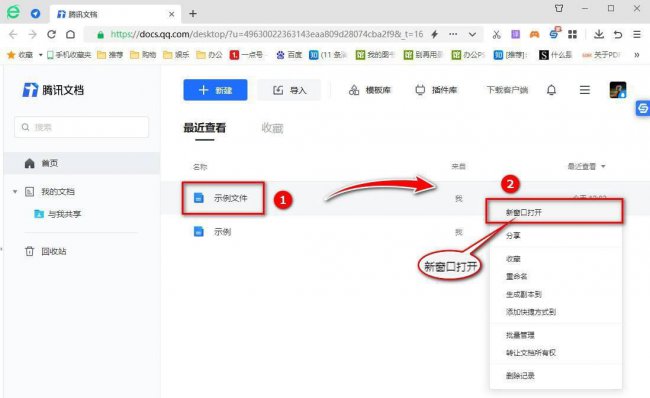This screenshot has width=650, height=398.
Task: Choose 分享 in the context menu
Action: 555,235
